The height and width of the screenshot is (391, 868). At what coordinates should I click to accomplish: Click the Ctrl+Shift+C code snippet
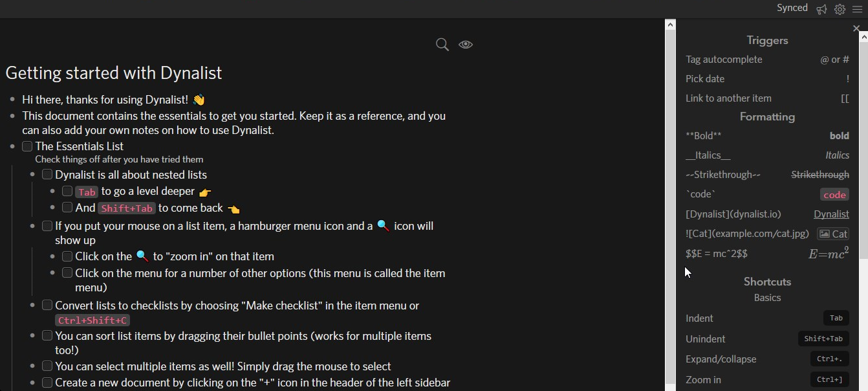92,320
